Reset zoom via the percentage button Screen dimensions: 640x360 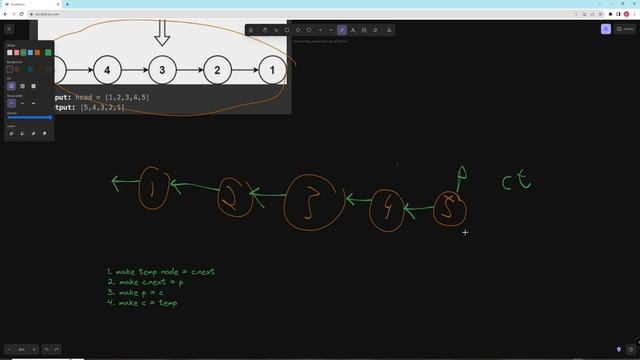click(x=21, y=349)
